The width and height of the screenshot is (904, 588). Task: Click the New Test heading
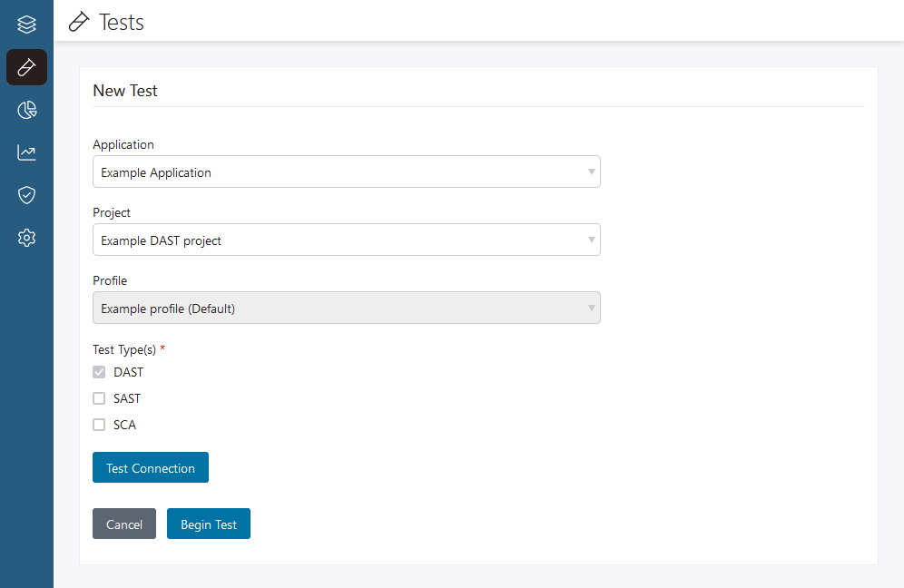click(125, 91)
